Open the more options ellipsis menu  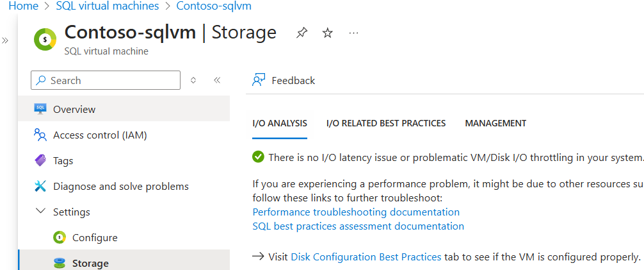pyautogui.click(x=353, y=33)
